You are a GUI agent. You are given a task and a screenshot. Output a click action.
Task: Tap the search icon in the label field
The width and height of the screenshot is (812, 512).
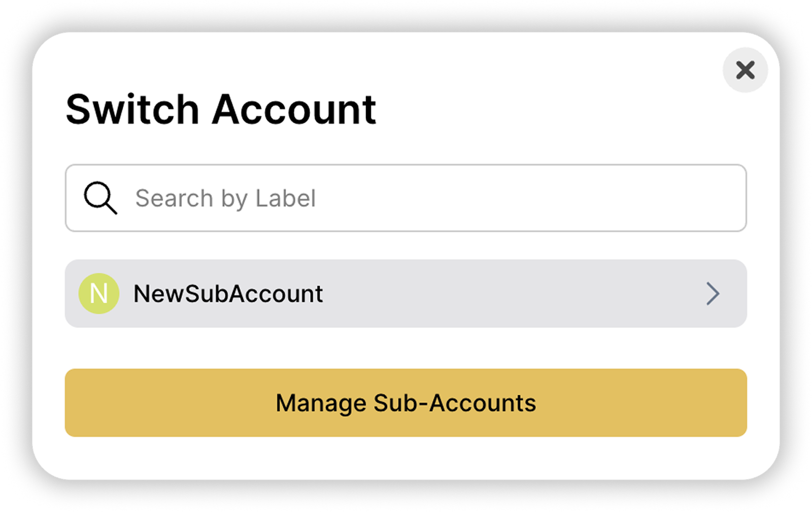pos(100,198)
